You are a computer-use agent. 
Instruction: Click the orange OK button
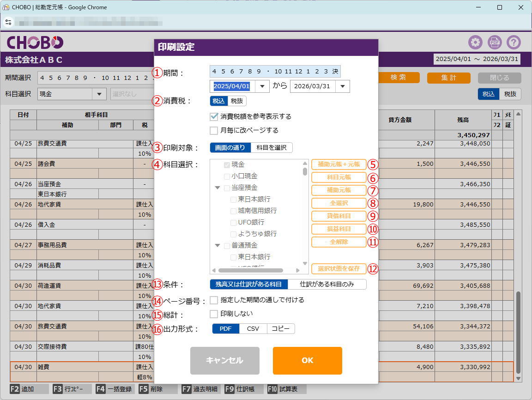[x=307, y=361]
